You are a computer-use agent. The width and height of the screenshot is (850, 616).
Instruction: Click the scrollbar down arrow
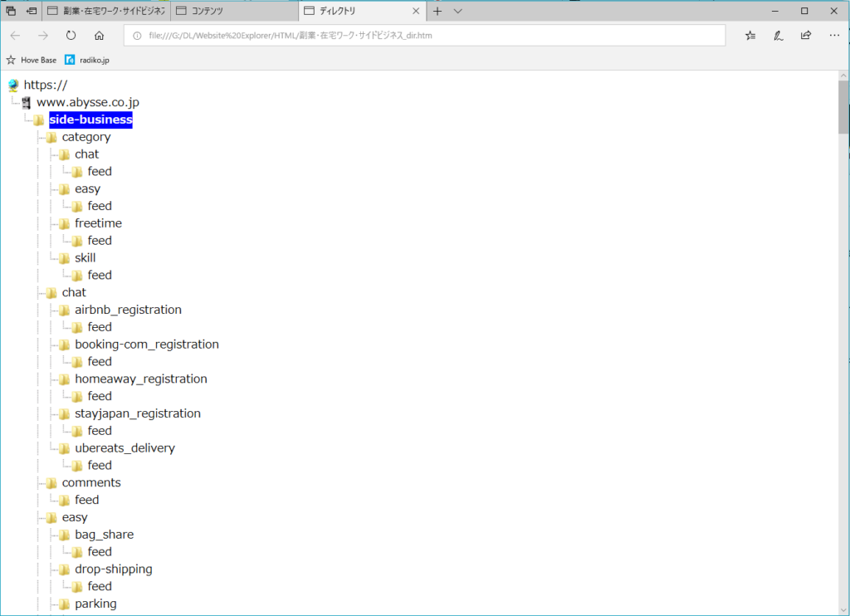[843, 609]
